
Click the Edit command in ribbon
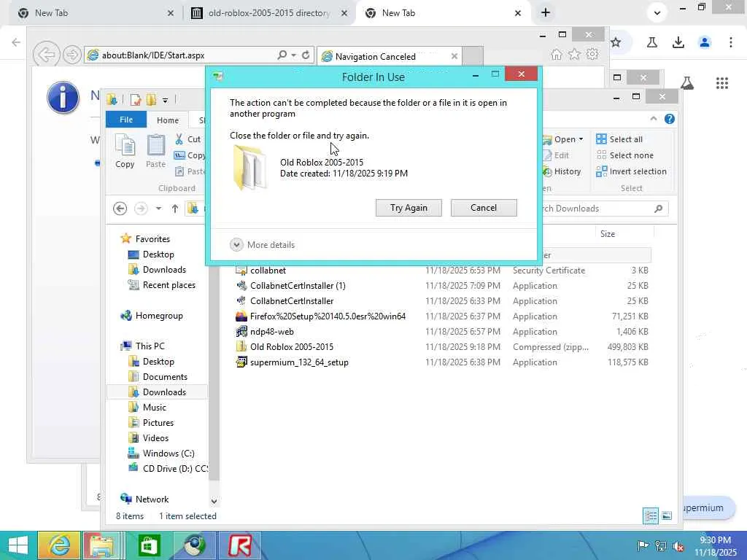(x=556, y=155)
